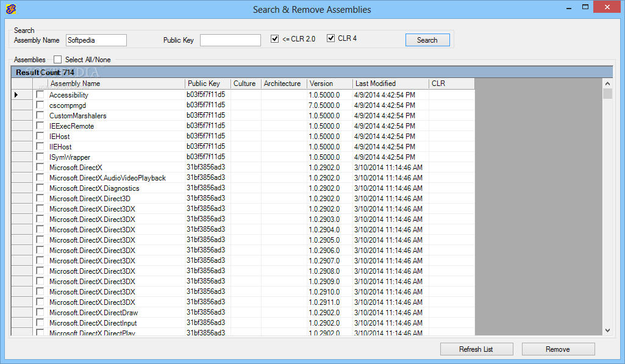The width and height of the screenshot is (625, 364).
Task: Select the 'Microsoft.DirectX.AudioVideoPlayback' cell
Action: tap(116, 178)
